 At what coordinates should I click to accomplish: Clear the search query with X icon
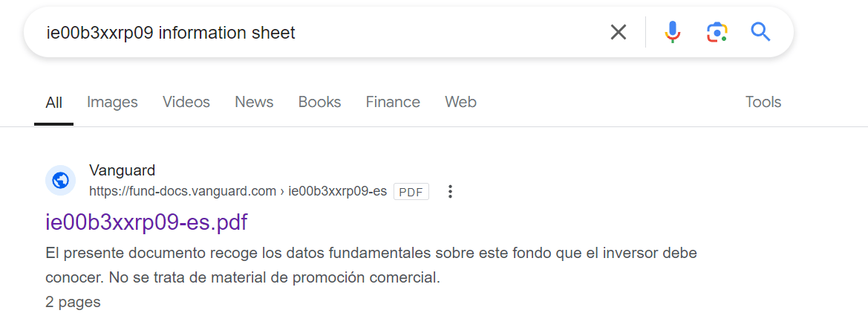(618, 32)
